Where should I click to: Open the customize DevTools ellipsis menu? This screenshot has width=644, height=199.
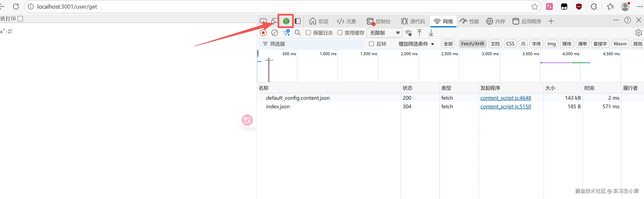[616, 20]
